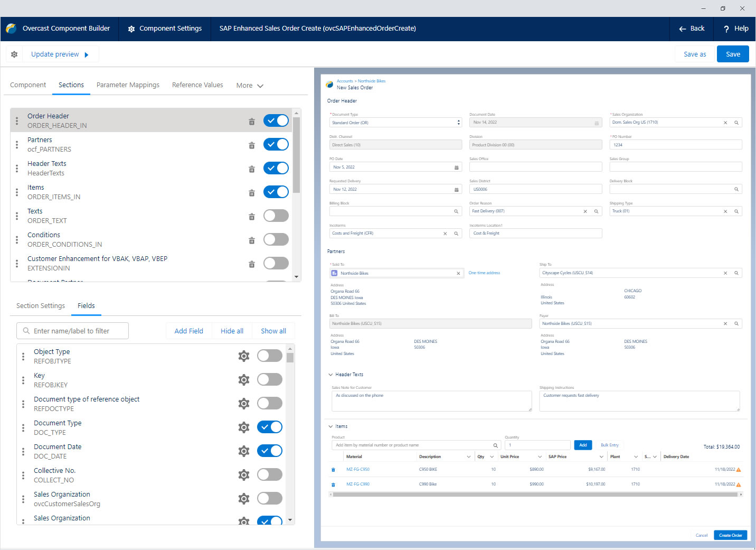Click the Save as button
Image resolution: width=756 pixels, height=550 pixels.
[695, 54]
